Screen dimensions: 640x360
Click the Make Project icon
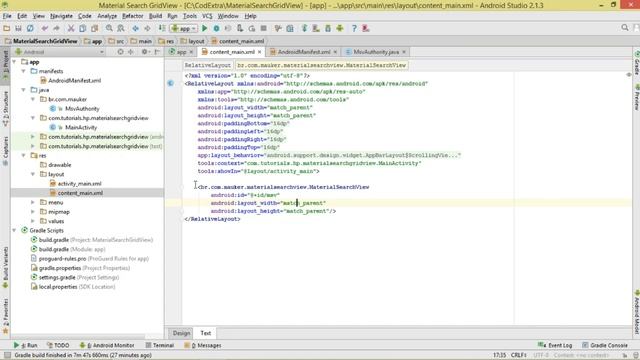162,28
